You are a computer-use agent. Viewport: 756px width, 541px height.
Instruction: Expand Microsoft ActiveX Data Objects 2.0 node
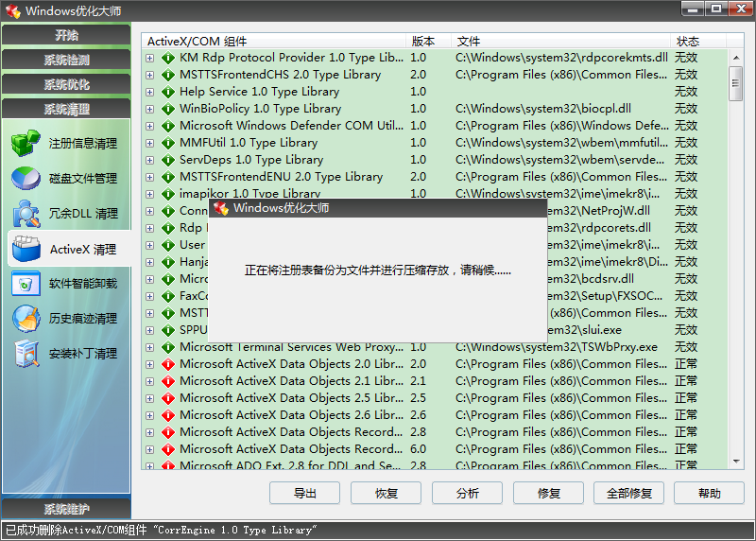click(150, 364)
